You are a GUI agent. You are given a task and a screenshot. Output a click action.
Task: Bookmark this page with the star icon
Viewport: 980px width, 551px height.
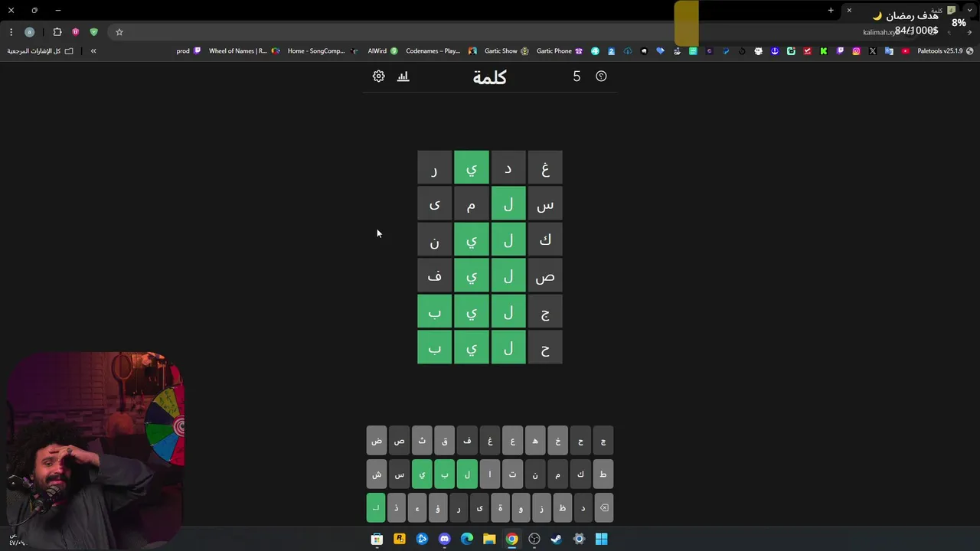[119, 32]
